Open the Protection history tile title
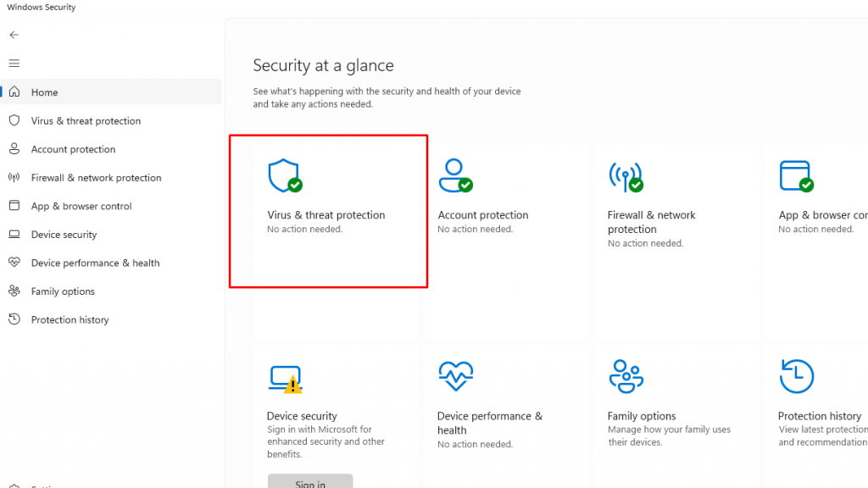 [820, 415]
